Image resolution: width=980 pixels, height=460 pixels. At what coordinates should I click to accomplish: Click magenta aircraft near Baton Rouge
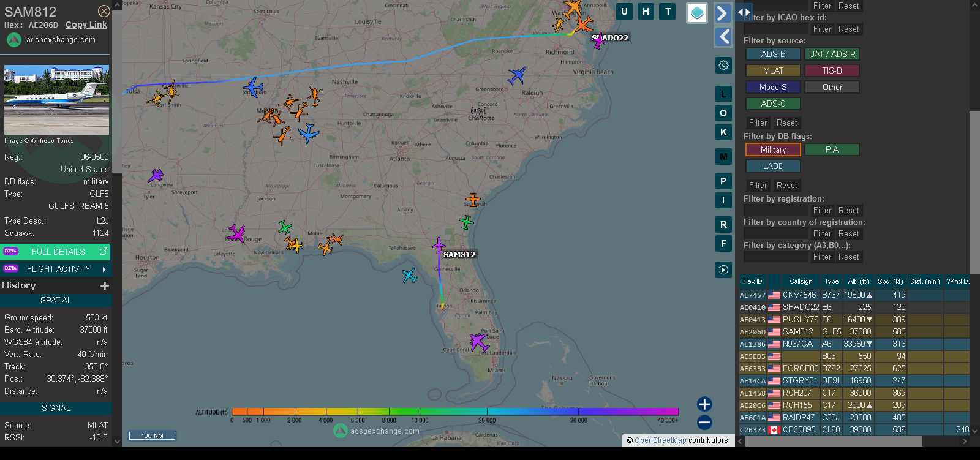[236, 233]
